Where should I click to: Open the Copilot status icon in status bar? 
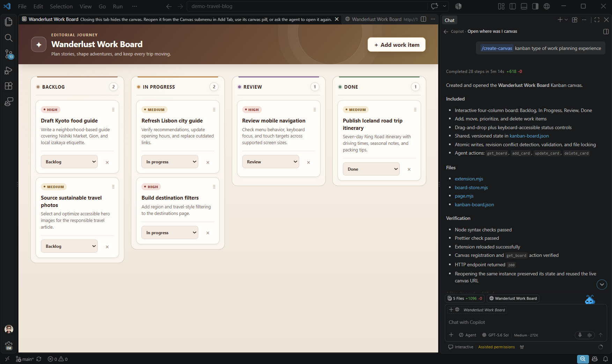(595, 359)
